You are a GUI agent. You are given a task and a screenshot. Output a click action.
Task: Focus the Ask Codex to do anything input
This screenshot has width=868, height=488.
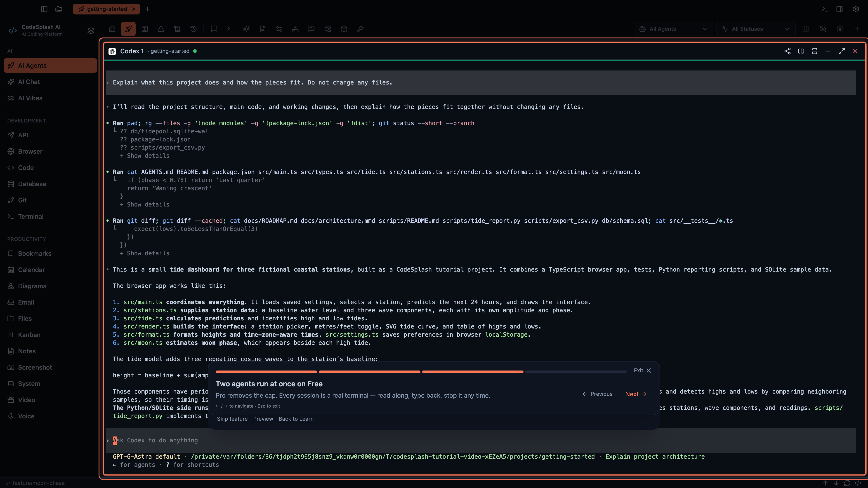(481, 440)
